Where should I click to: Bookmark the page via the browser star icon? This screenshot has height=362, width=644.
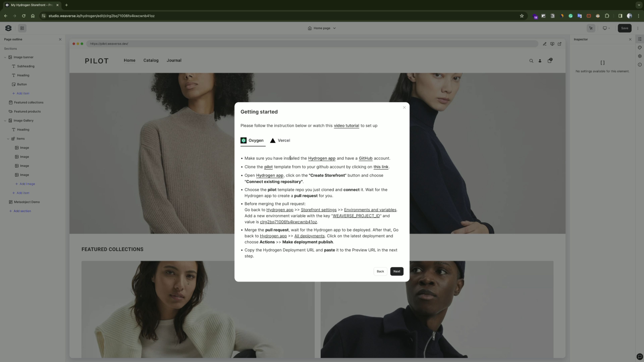click(x=522, y=16)
